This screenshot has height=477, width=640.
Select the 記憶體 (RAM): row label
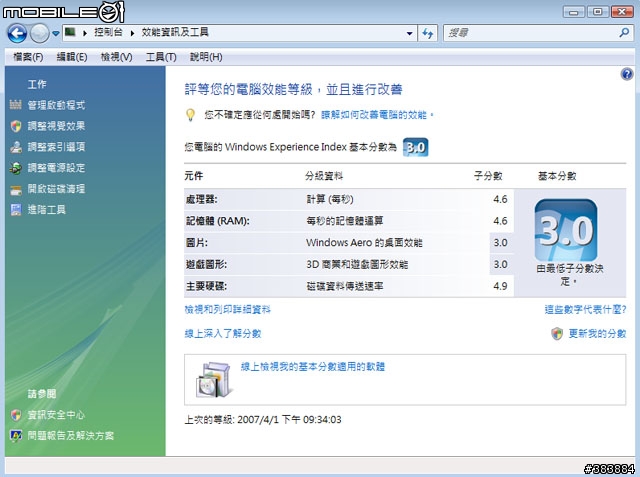[218, 221]
